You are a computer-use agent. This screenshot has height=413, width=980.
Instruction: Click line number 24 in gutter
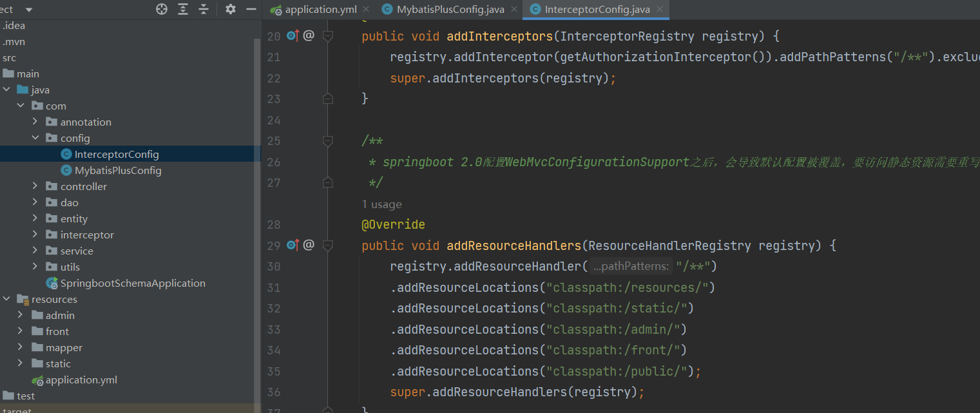coord(273,120)
